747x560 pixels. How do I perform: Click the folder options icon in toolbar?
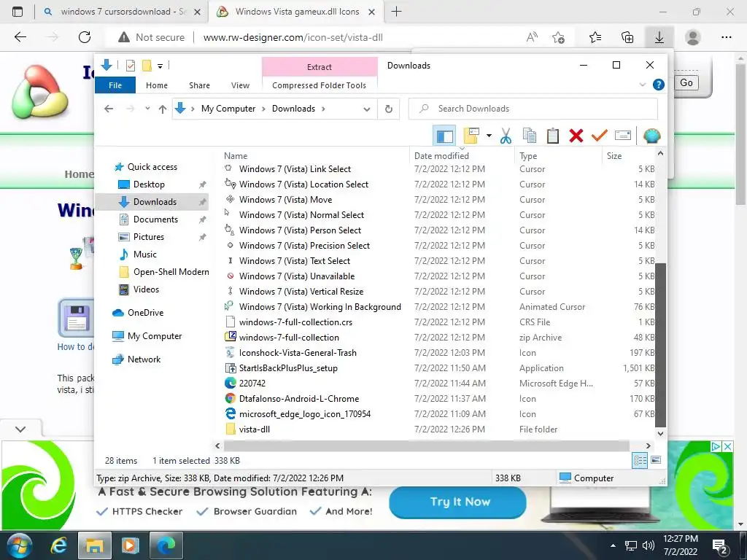pos(471,136)
